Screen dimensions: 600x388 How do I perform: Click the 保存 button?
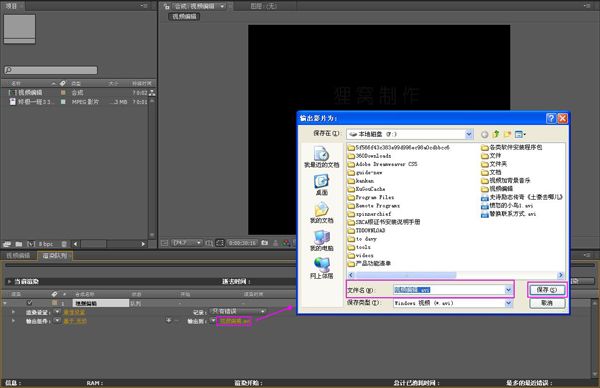[x=547, y=290]
